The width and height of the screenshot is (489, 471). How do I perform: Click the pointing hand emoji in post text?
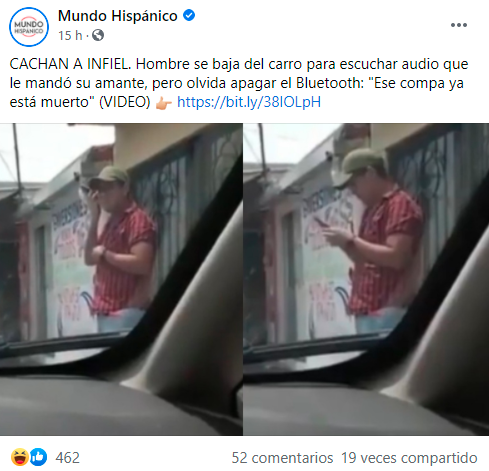[x=164, y=103]
